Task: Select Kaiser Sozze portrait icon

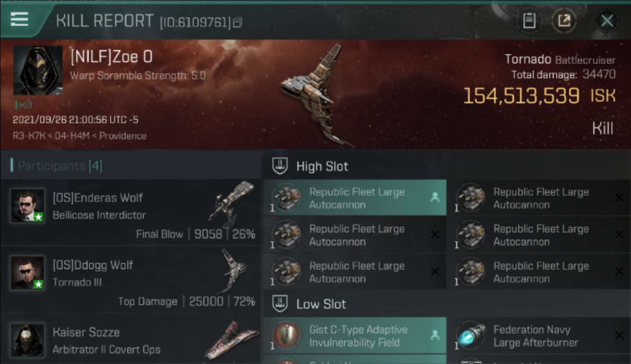Action: point(28,340)
